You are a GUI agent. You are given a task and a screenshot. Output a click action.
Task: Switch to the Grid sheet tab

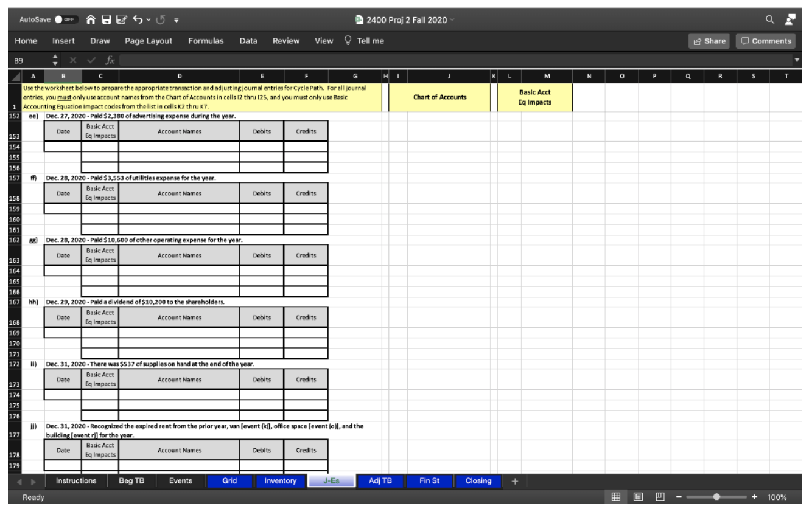click(229, 481)
